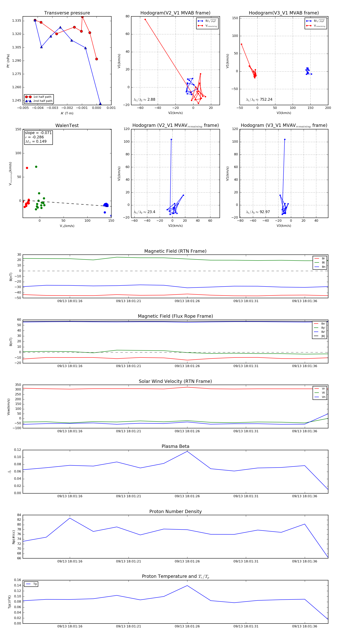Click the 'WalenTest' plot title

(67, 125)
